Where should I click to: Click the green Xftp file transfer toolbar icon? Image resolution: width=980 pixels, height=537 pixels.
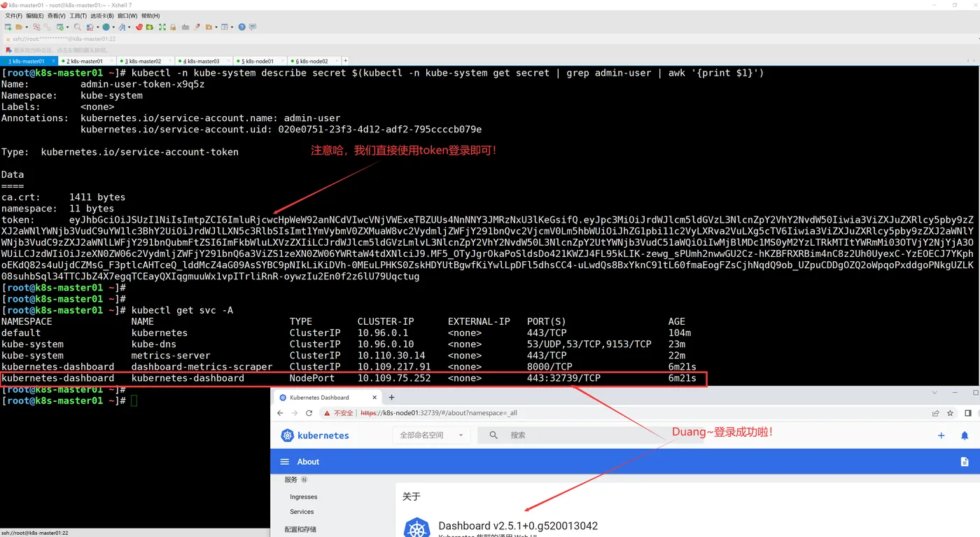point(150,27)
